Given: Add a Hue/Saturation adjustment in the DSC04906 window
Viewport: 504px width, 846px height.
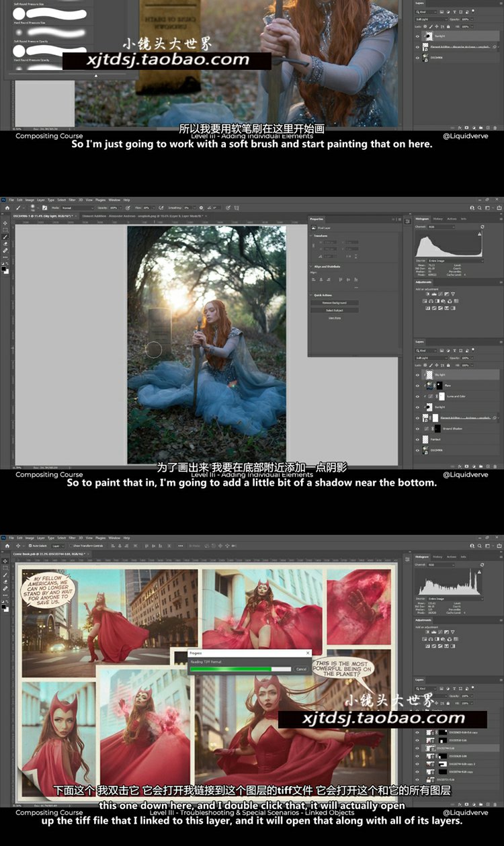Looking at the screenshot, I should tap(425, 301).
